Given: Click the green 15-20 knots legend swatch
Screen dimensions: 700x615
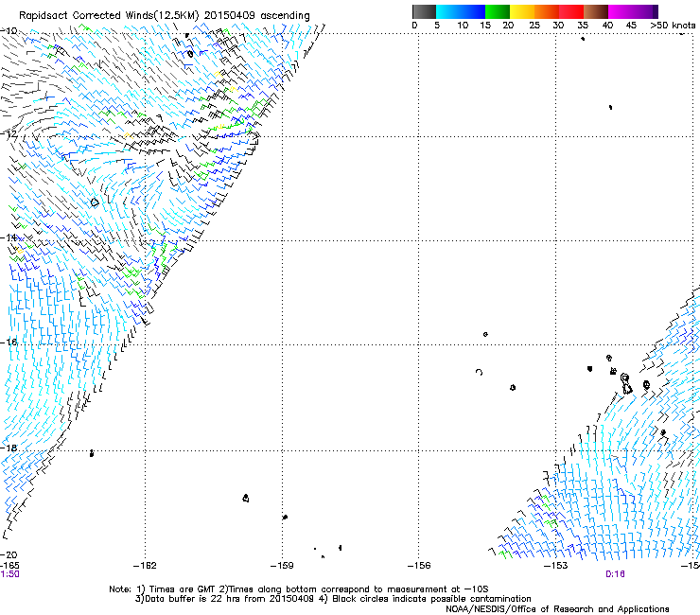Looking at the screenshot, I should coord(498,11).
